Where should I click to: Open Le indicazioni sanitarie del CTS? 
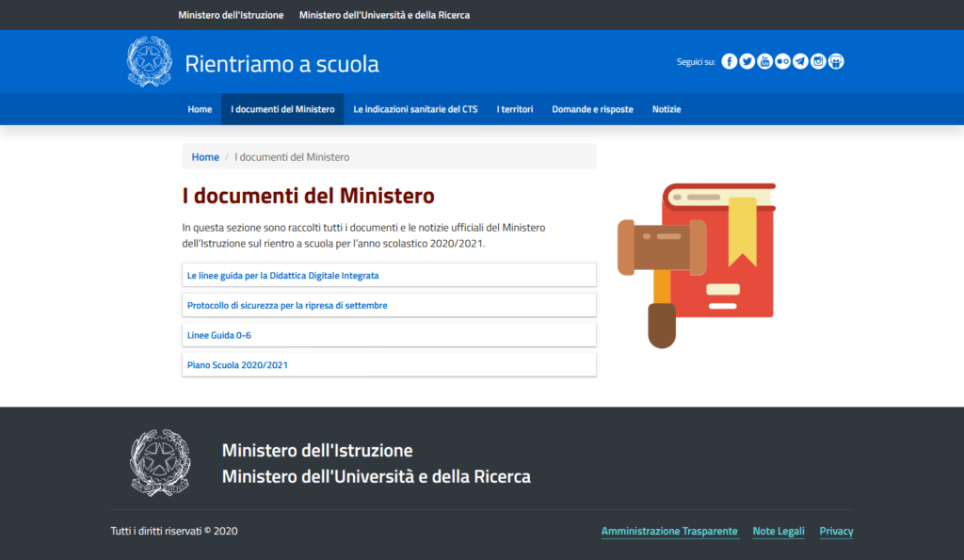pyautogui.click(x=415, y=109)
